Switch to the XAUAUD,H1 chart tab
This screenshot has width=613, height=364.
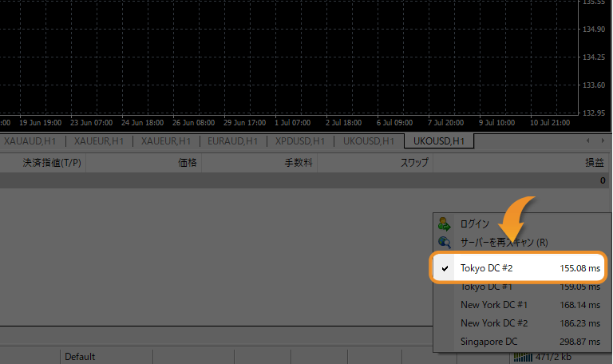[x=30, y=141]
